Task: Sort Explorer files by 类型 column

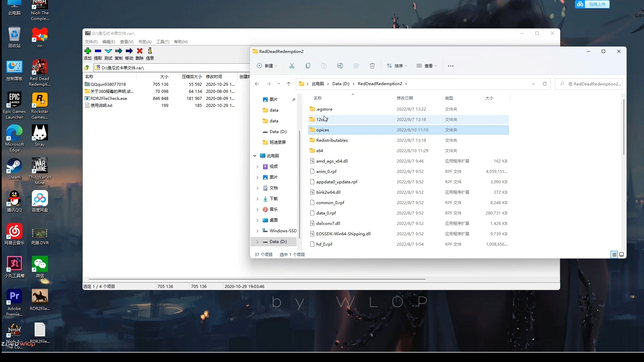Action: coord(449,98)
